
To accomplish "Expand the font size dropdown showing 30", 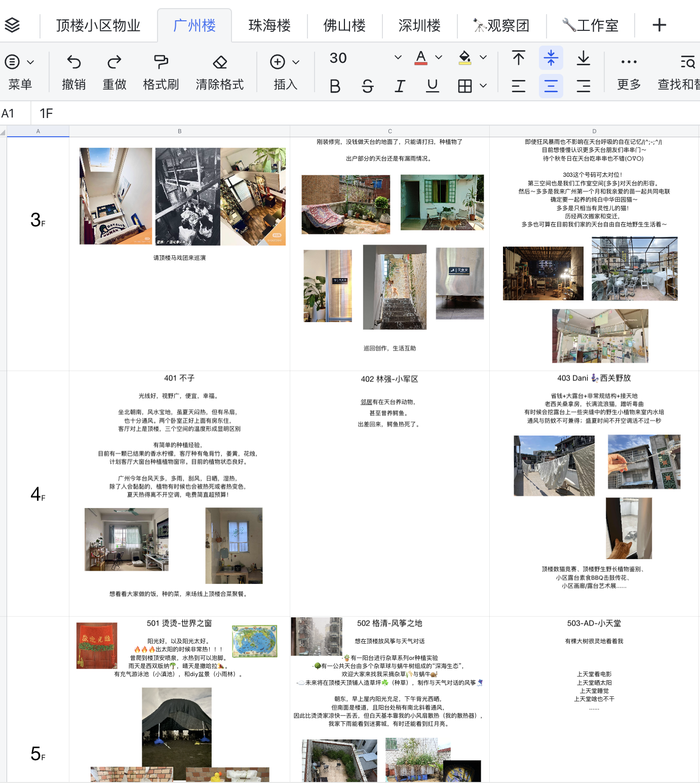I will 398,58.
